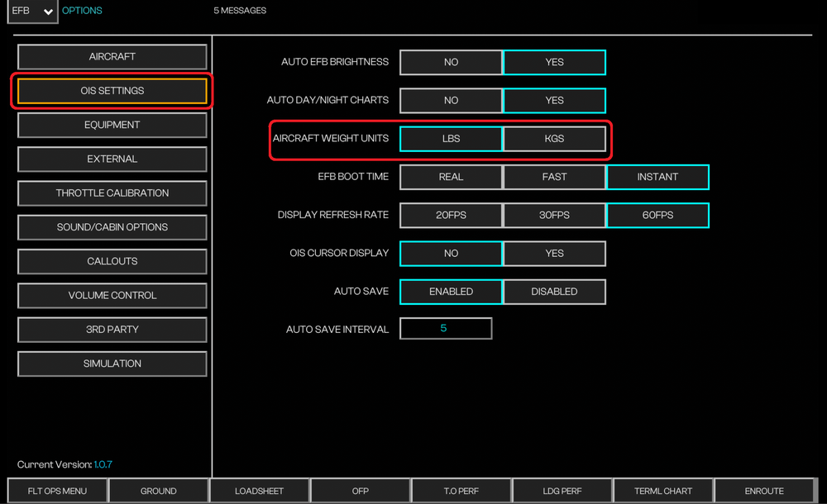This screenshot has width=827, height=504.
Task: Open THROTTLE CALIBRATION settings
Action: click(x=112, y=193)
